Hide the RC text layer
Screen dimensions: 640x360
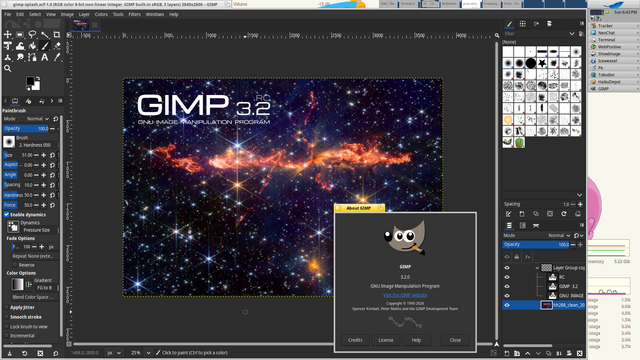click(x=507, y=277)
